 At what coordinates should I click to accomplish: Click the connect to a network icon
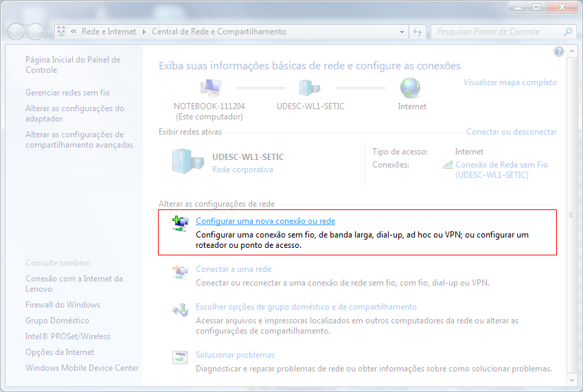pyautogui.click(x=180, y=273)
